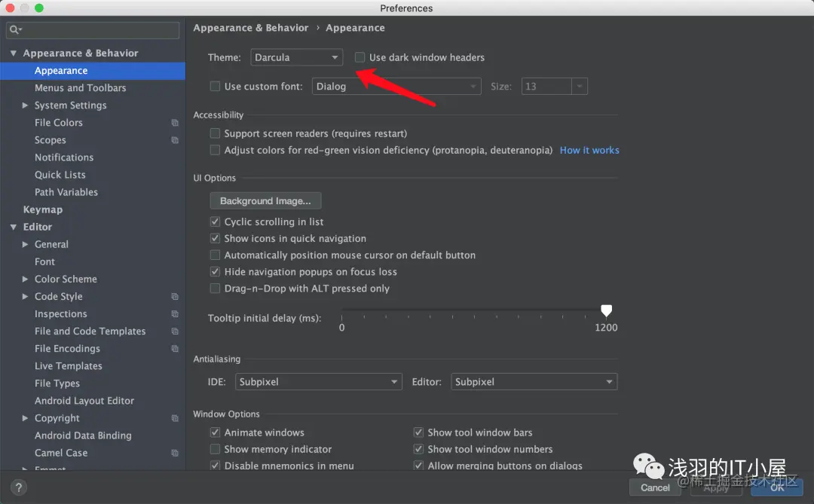
Task: Open the help question mark button
Action: point(18,487)
